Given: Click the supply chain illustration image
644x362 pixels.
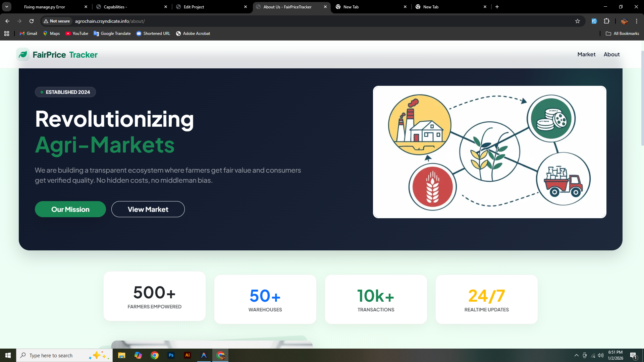Looking at the screenshot, I should pyautogui.click(x=489, y=152).
